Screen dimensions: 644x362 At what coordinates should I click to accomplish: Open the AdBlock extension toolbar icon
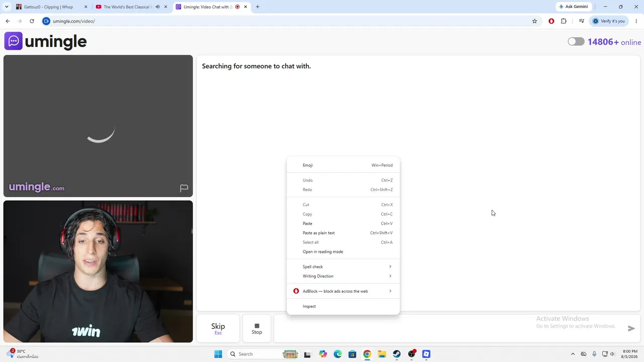(551, 21)
